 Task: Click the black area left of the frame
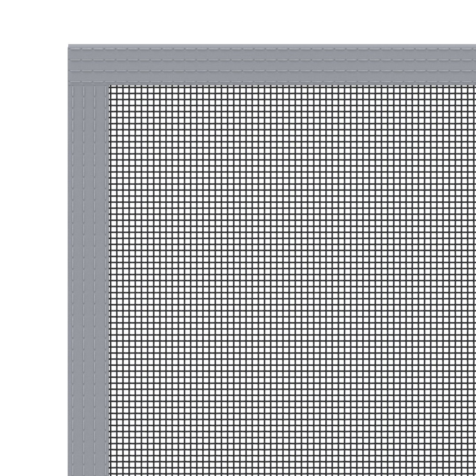(x=33, y=264)
